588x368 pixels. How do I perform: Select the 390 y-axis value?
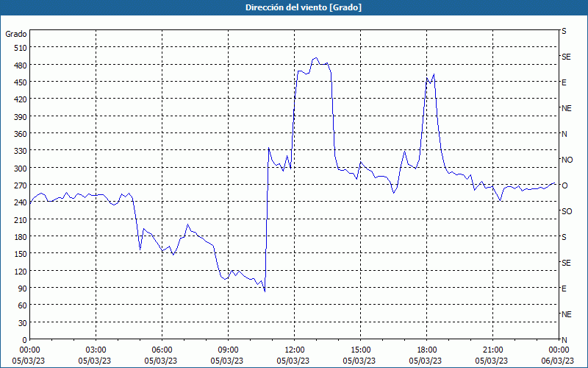click(21, 117)
